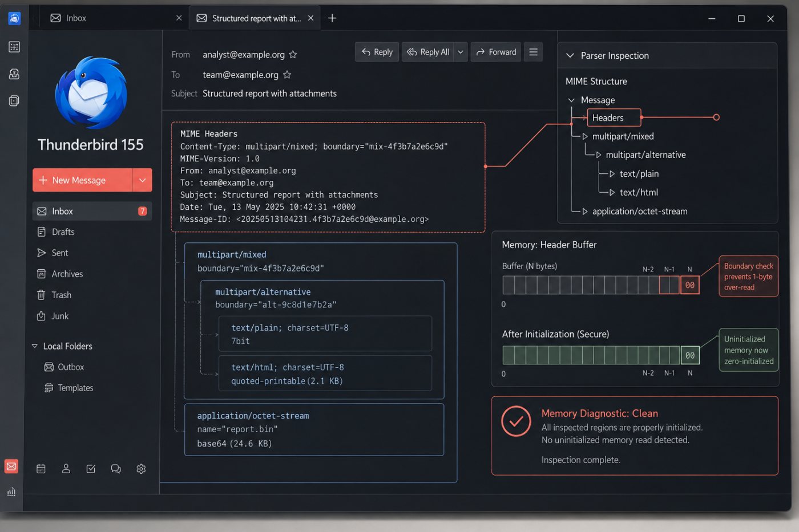Click the red 00 byte cell in Header Buffer
Viewport: 799px width, 532px height.
click(690, 285)
